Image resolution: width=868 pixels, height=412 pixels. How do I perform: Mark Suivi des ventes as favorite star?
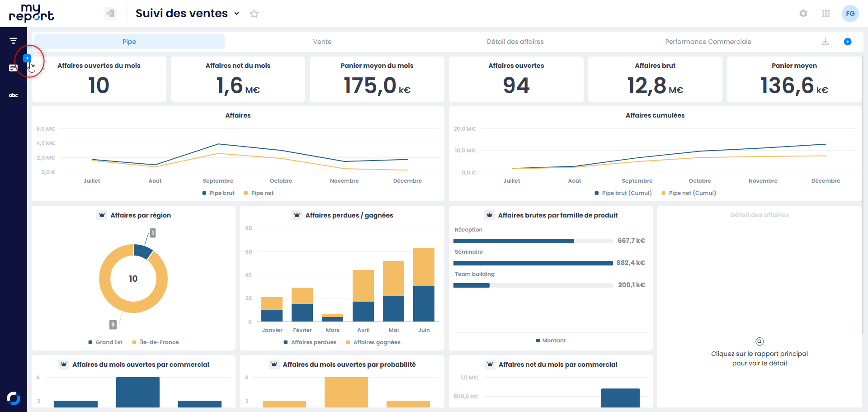[254, 14]
